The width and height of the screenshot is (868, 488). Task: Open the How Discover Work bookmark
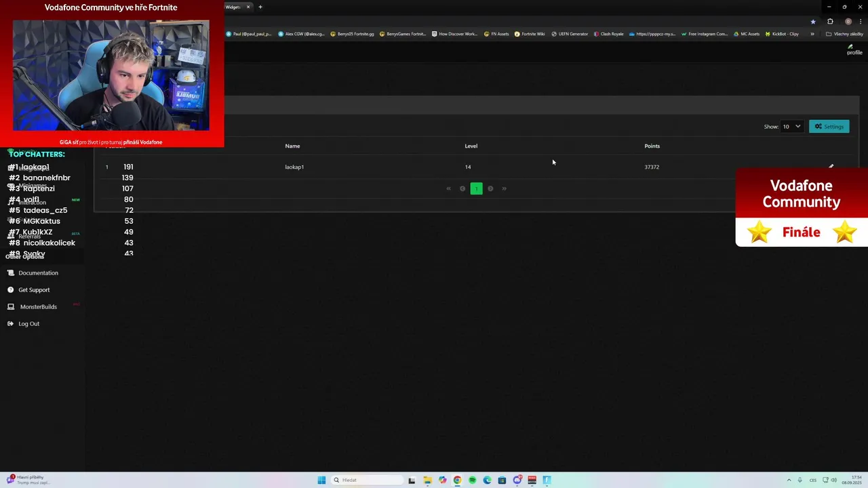click(x=454, y=34)
